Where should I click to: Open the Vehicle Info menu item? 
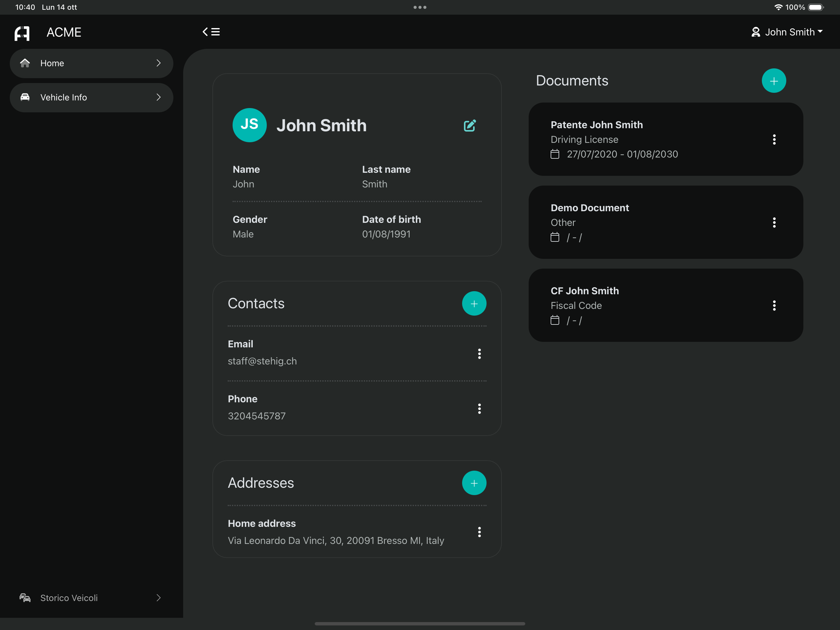(x=92, y=98)
